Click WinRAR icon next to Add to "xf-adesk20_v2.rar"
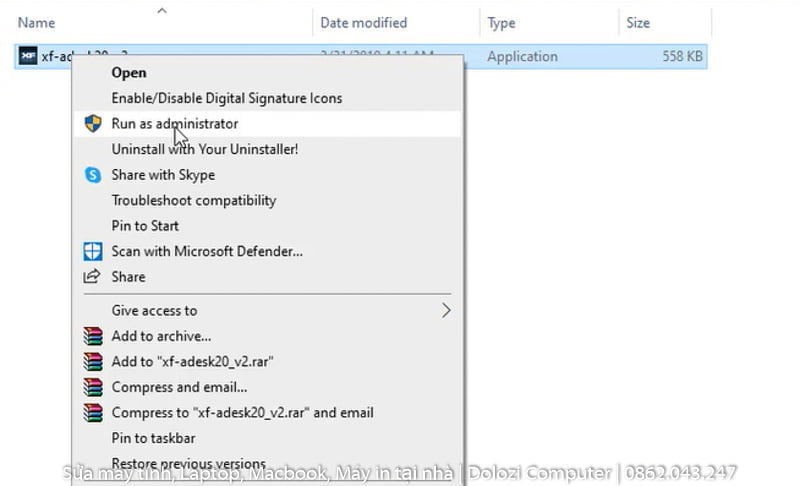Image resolution: width=800 pixels, height=486 pixels. (93, 362)
